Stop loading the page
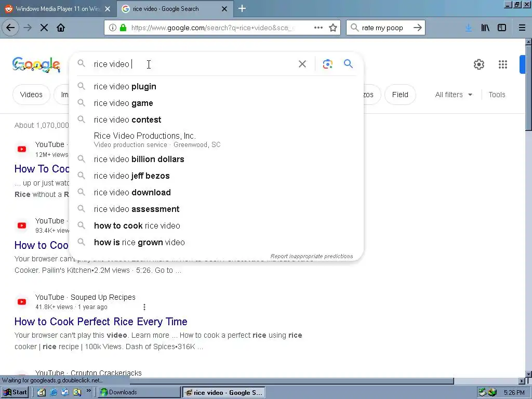This screenshot has height=399, width=532. 44,28
